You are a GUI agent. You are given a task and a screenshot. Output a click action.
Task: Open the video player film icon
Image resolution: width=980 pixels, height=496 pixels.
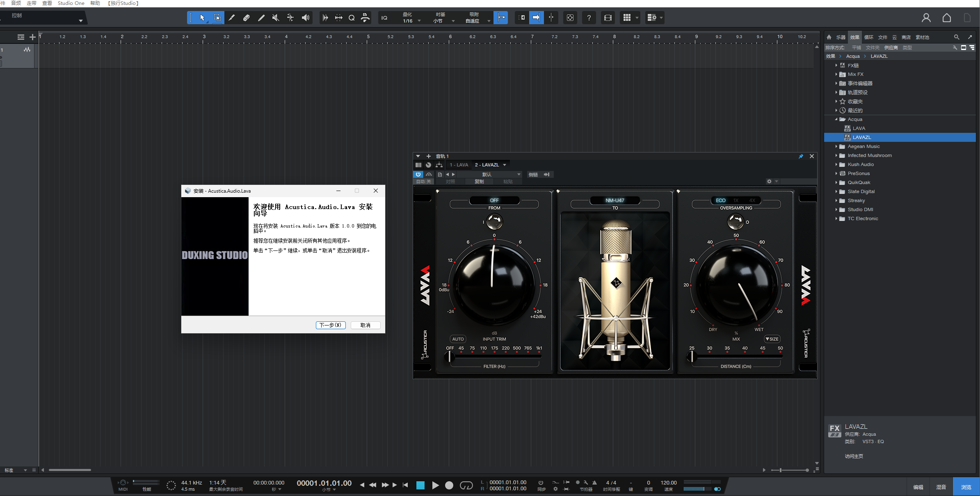[x=608, y=18]
